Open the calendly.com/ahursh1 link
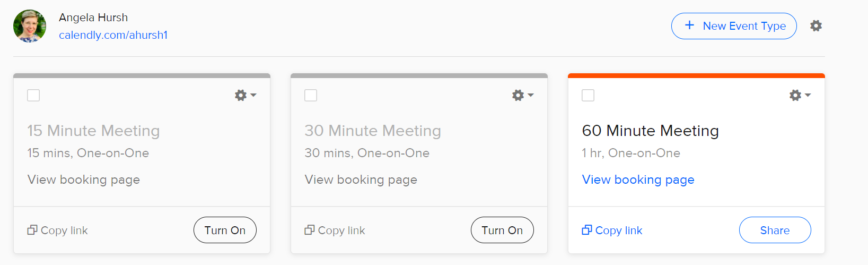 [x=113, y=35]
